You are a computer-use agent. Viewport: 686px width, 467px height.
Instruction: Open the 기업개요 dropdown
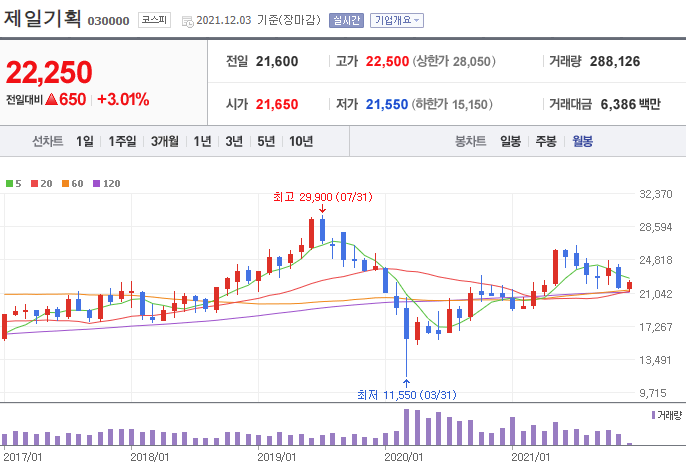click(x=397, y=20)
